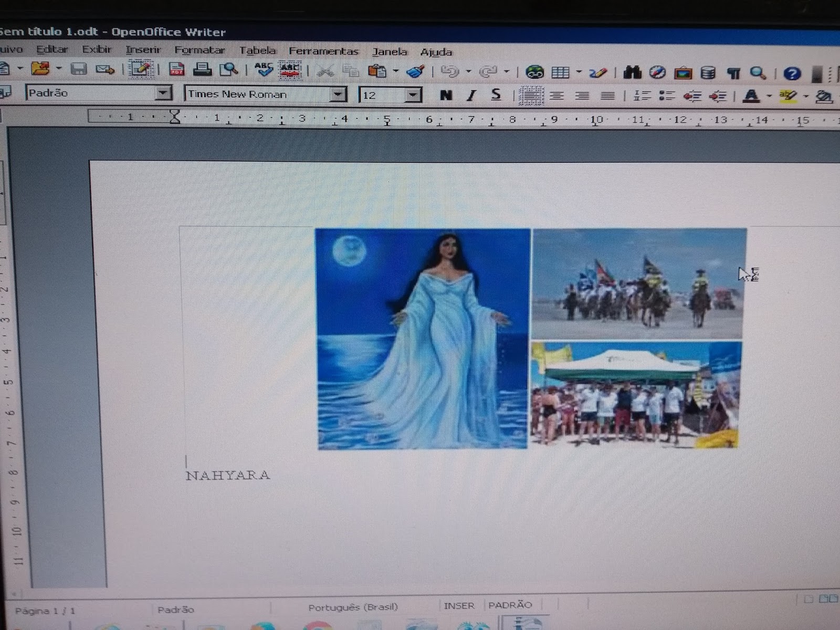The height and width of the screenshot is (630, 840).
Task: Expand the Open document dropdown arrow
Action: [59, 68]
